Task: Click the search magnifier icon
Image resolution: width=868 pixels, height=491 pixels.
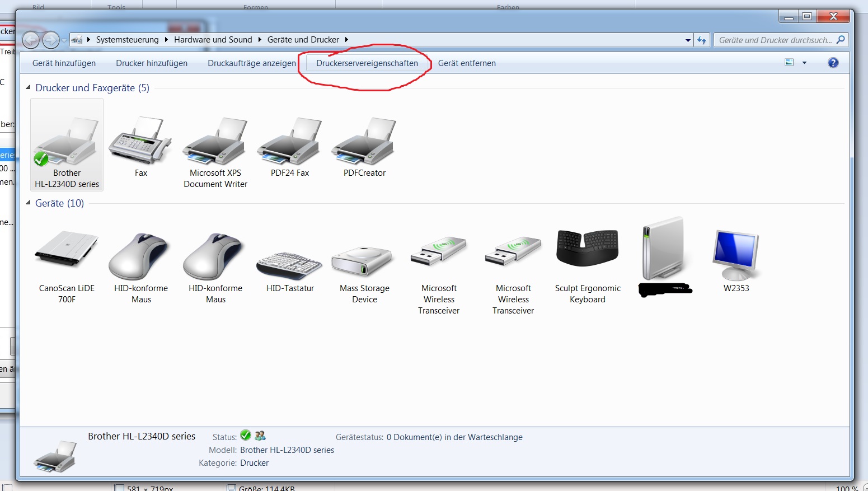Action: click(840, 40)
